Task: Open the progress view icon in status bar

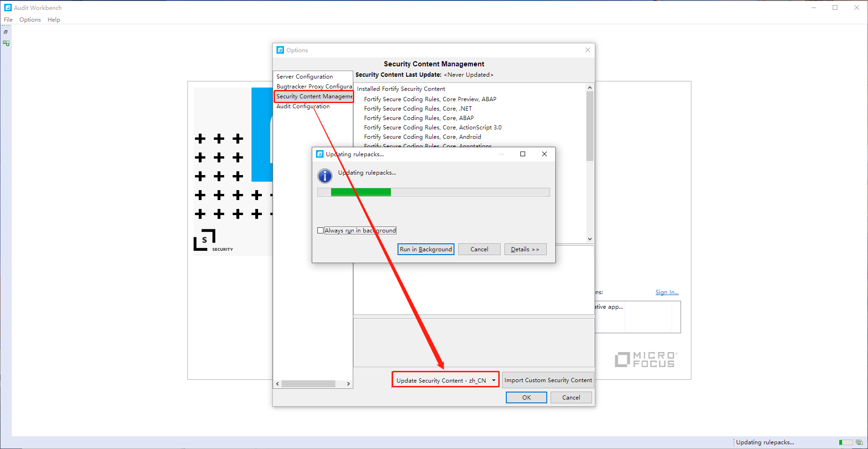Action: point(859,442)
